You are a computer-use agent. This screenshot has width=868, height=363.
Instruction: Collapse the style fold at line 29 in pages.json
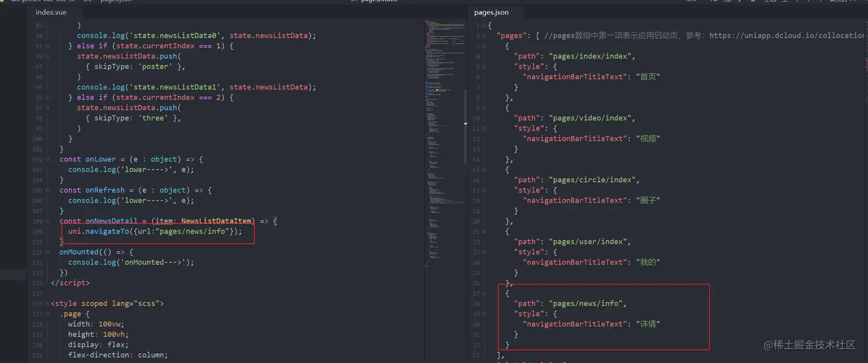[484, 314]
